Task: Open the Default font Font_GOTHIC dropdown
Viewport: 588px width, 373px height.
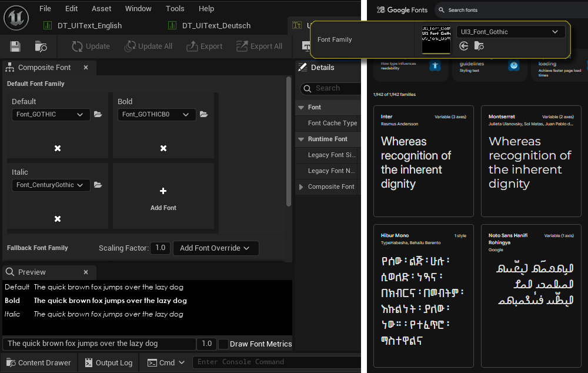Action: (x=51, y=115)
